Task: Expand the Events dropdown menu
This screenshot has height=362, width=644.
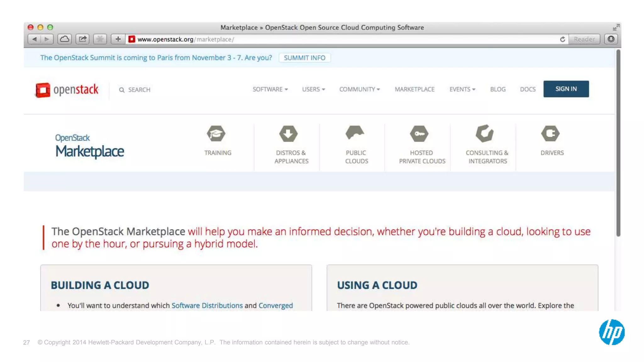Action: pos(462,89)
